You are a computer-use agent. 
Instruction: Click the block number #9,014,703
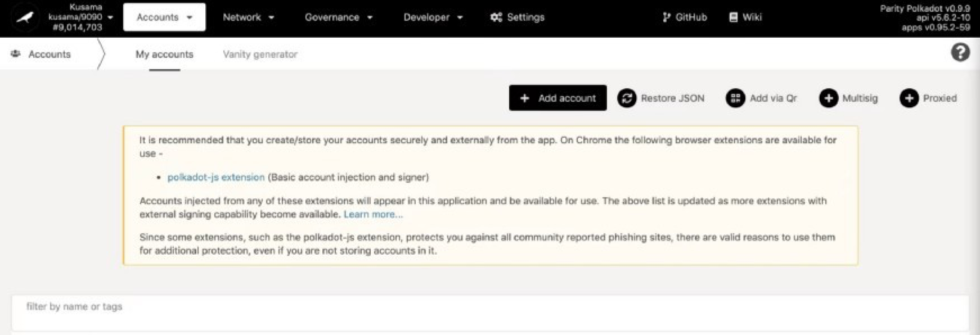tap(78, 27)
